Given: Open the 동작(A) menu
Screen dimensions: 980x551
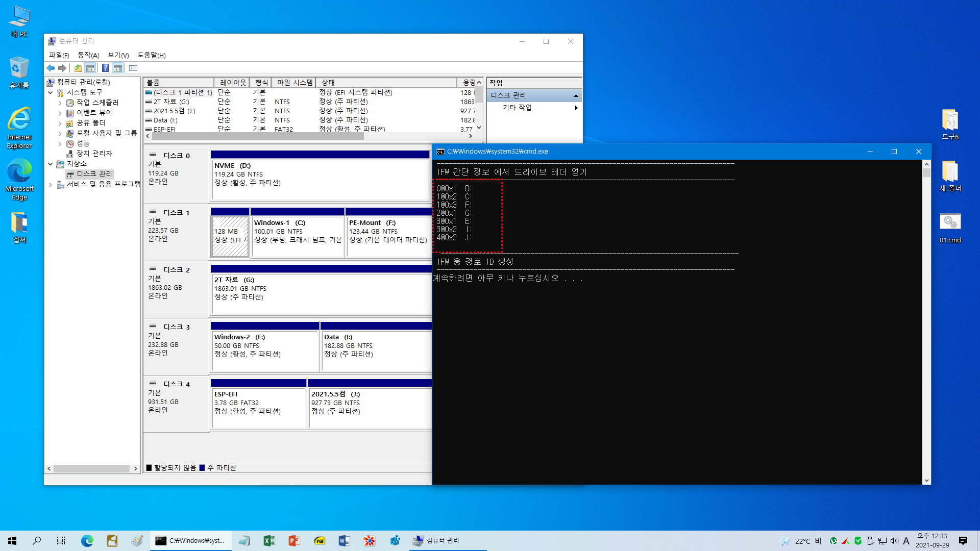Looking at the screenshot, I should [x=88, y=55].
